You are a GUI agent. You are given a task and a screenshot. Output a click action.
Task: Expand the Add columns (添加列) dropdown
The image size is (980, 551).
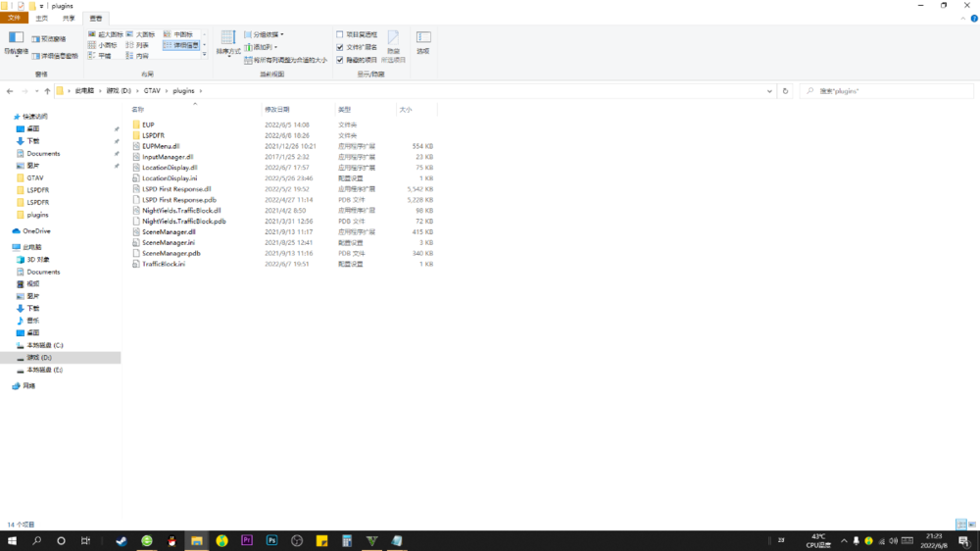pyautogui.click(x=262, y=47)
